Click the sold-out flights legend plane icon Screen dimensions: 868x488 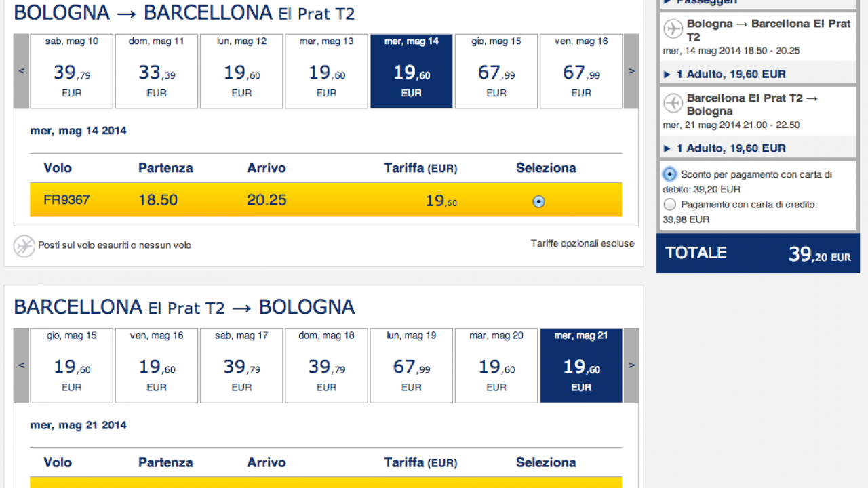coord(24,246)
